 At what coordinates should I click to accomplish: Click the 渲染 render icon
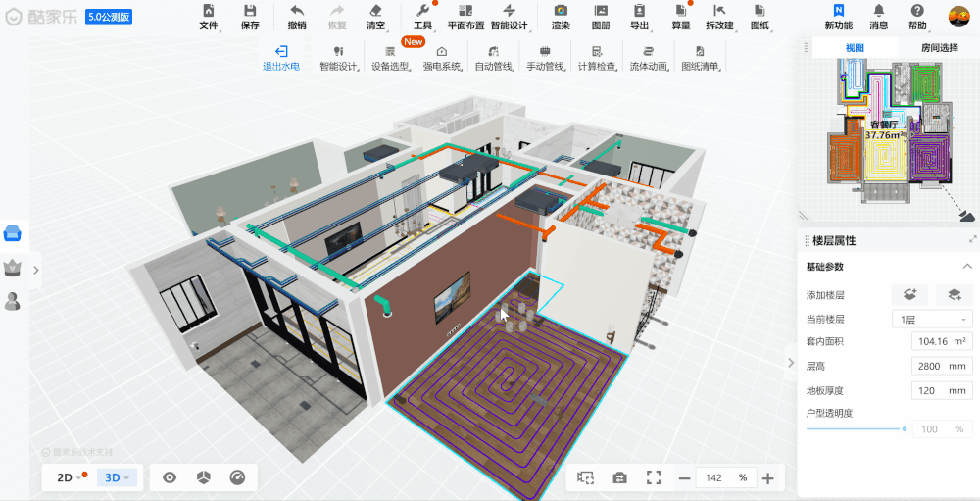[x=561, y=11]
